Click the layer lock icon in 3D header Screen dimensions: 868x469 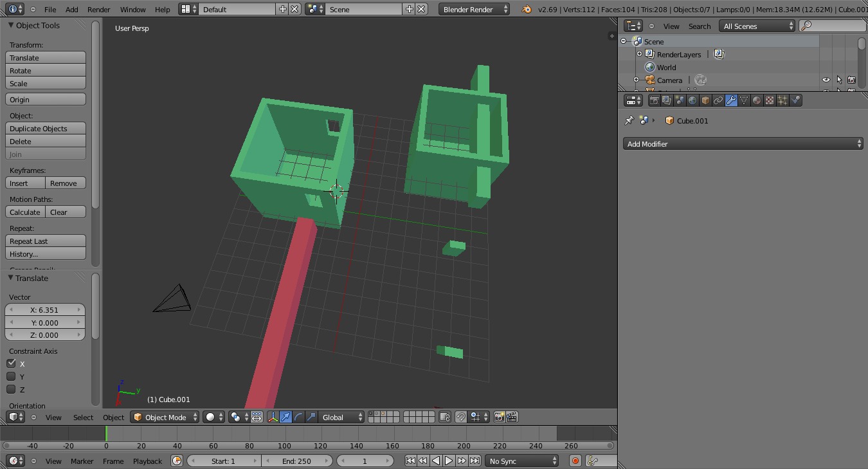pyautogui.click(x=445, y=417)
